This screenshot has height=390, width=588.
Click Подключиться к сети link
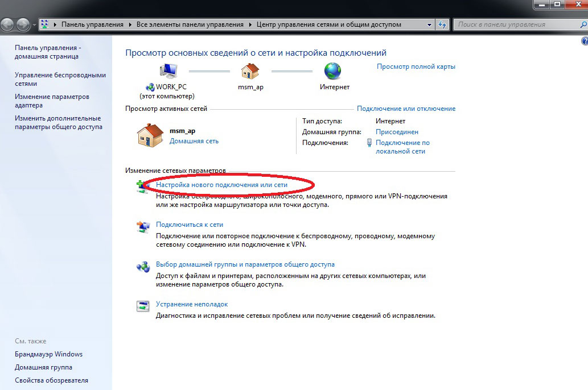(190, 225)
